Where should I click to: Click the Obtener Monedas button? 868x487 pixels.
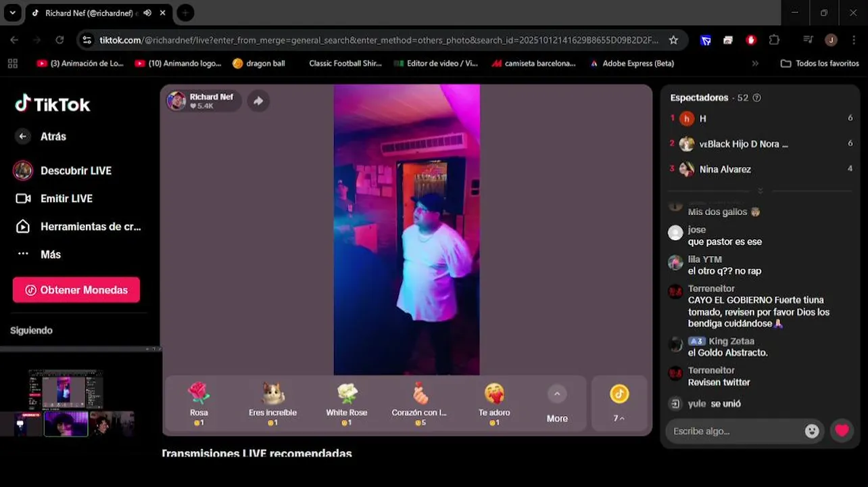point(76,289)
